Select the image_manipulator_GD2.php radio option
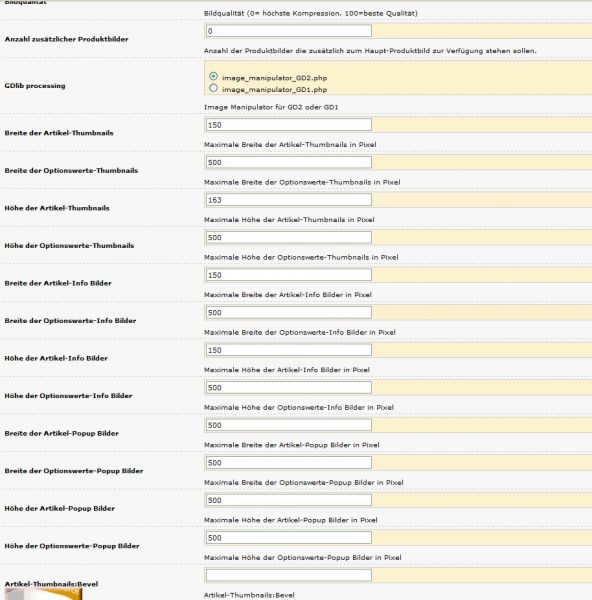Viewport: 592px width, 600px height. point(214,77)
